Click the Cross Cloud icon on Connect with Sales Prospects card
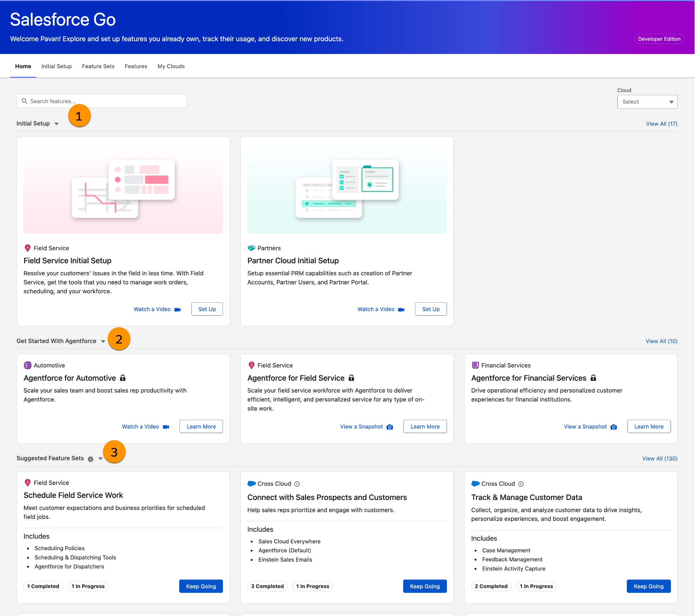 click(251, 484)
